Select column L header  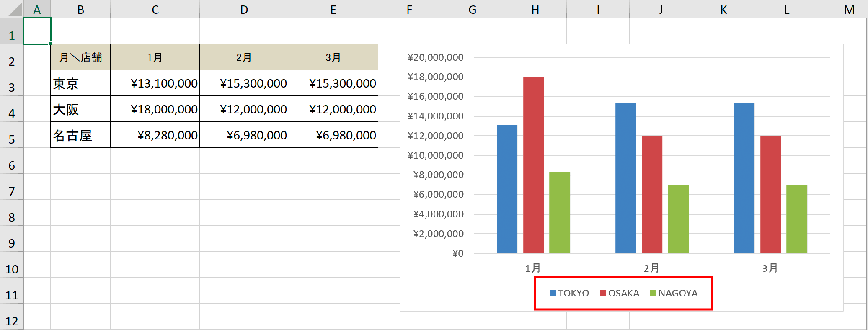click(x=787, y=9)
